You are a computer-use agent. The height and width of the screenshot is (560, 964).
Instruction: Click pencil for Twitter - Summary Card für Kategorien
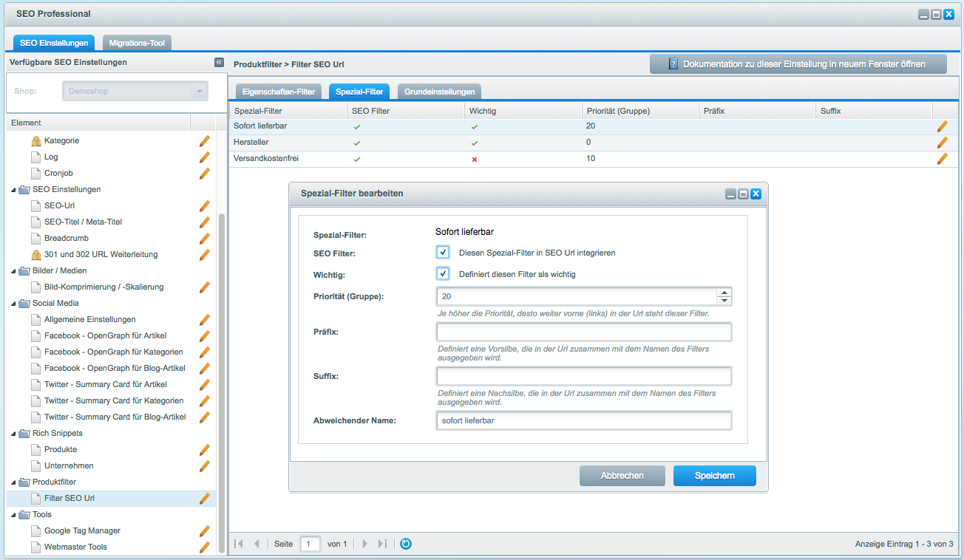pyautogui.click(x=205, y=400)
